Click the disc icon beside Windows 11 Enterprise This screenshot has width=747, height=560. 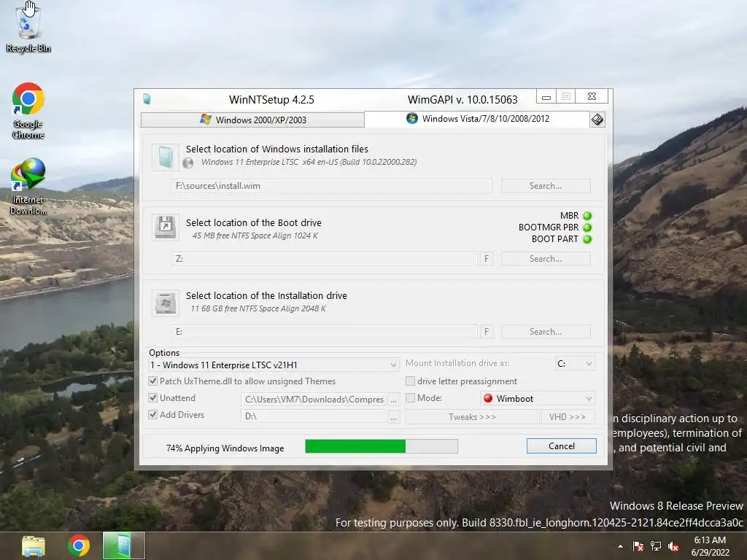tap(187, 163)
